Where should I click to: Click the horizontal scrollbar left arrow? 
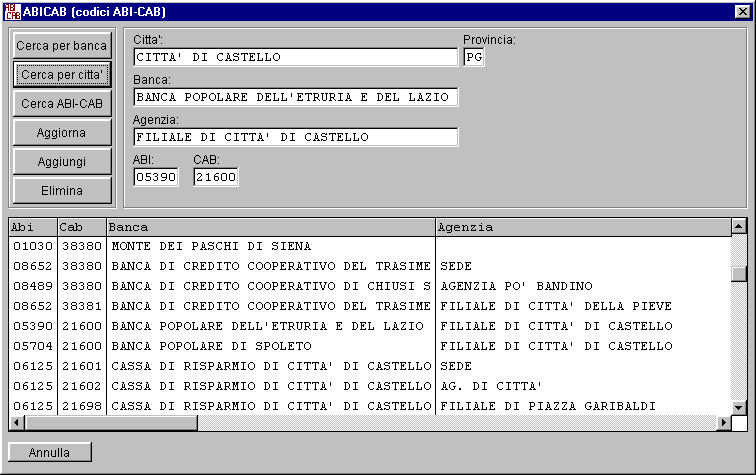click(x=17, y=423)
